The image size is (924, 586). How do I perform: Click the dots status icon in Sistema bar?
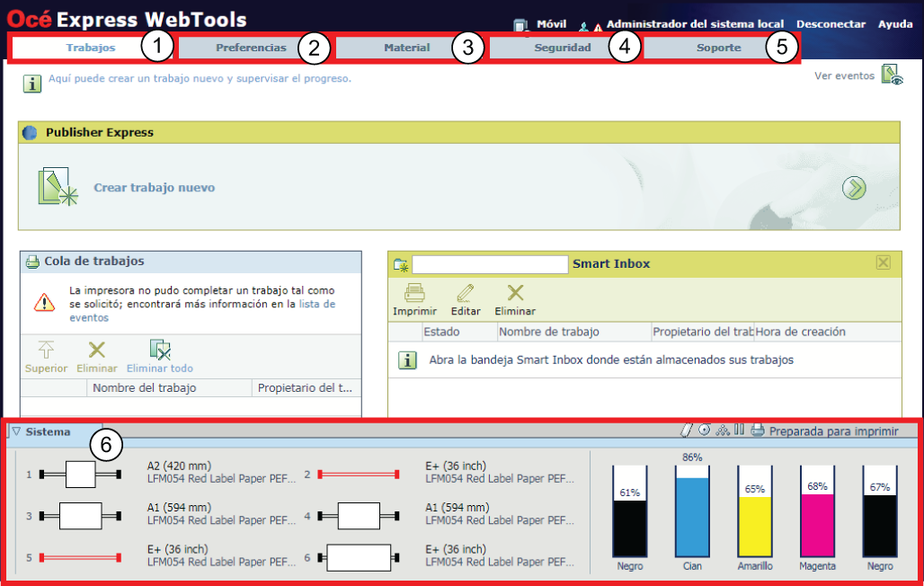click(x=723, y=431)
